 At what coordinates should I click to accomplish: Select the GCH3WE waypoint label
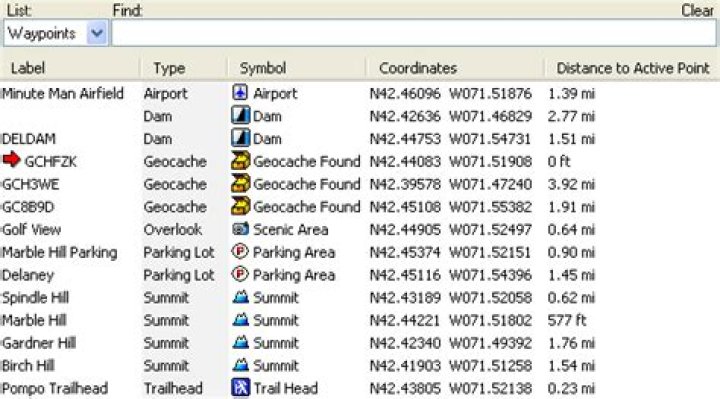click(x=30, y=185)
